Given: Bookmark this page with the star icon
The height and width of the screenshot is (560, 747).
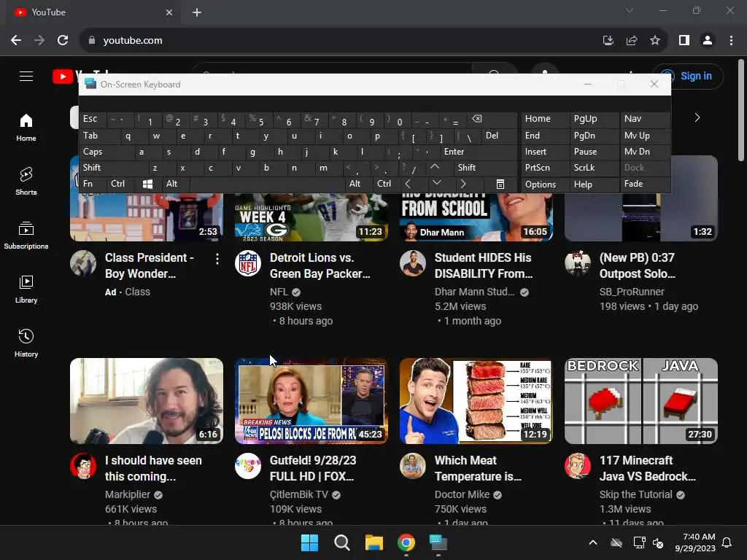Looking at the screenshot, I should [655, 41].
